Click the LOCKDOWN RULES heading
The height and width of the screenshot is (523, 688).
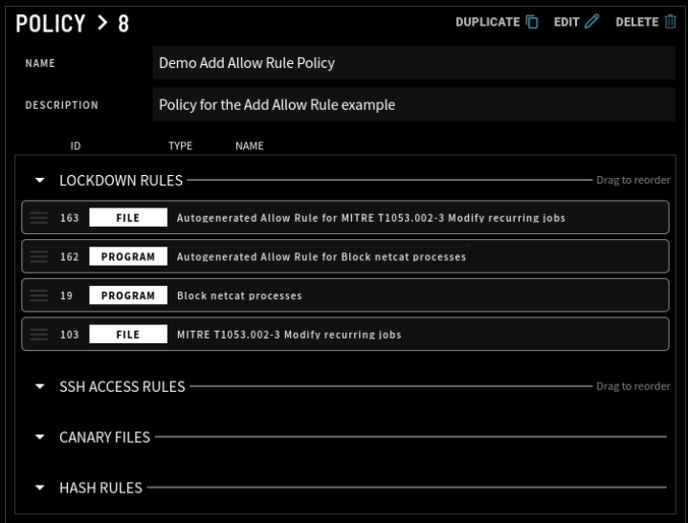(121, 180)
